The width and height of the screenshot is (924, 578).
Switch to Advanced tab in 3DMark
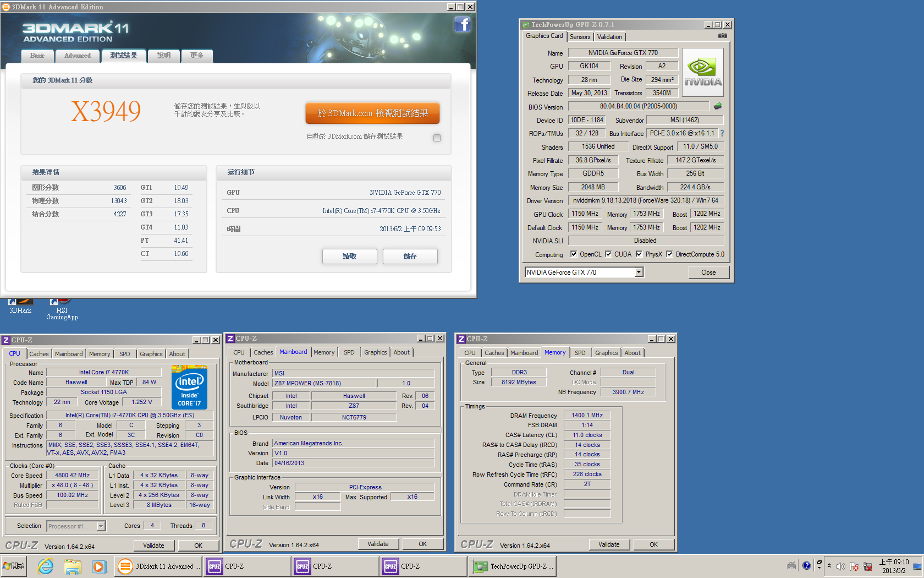[78, 56]
